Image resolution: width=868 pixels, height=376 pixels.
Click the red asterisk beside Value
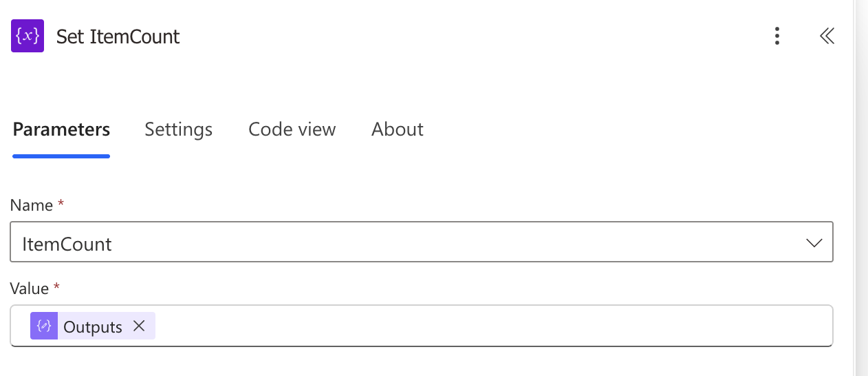click(57, 286)
